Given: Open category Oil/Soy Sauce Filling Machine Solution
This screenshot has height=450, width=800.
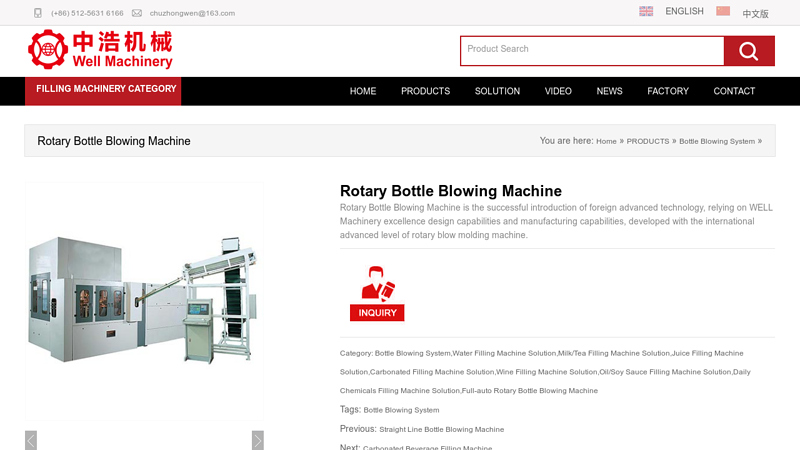Looking at the screenshot, I should pyautogui.click(x=665, y=372).
